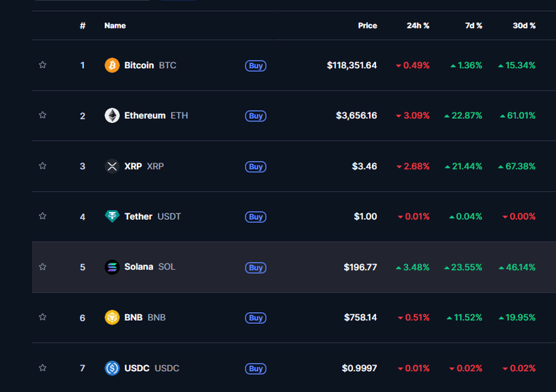Star Bitcoin to add to watchlist
The height and width of the screenshot is (392, 556).
[42, 65]
